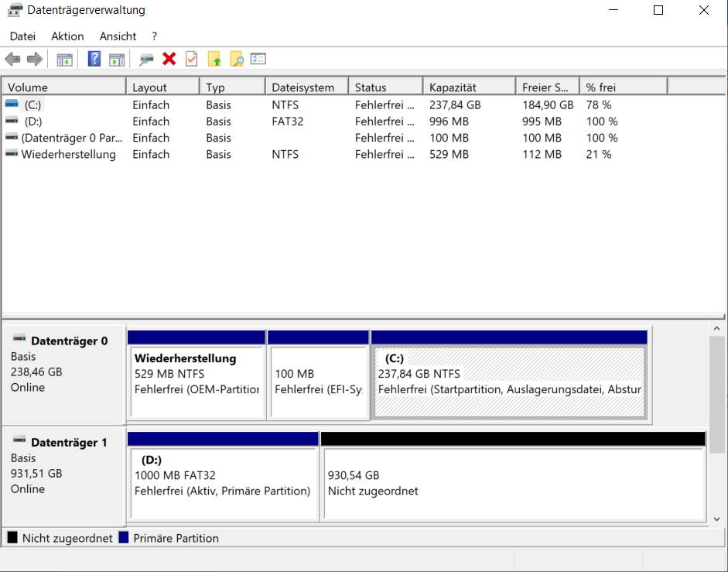Click the disk icon next to Datenträger 1

click(x=19, y=440)
